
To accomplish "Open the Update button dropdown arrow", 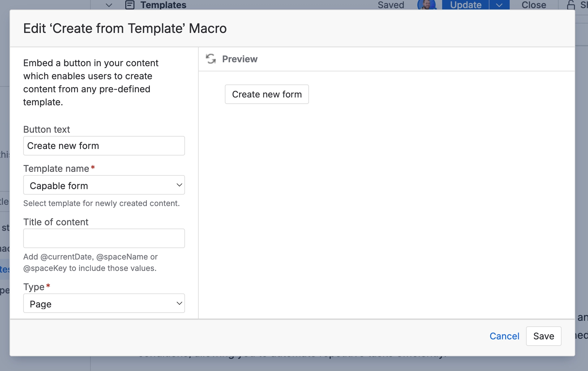I will [499, 5].
